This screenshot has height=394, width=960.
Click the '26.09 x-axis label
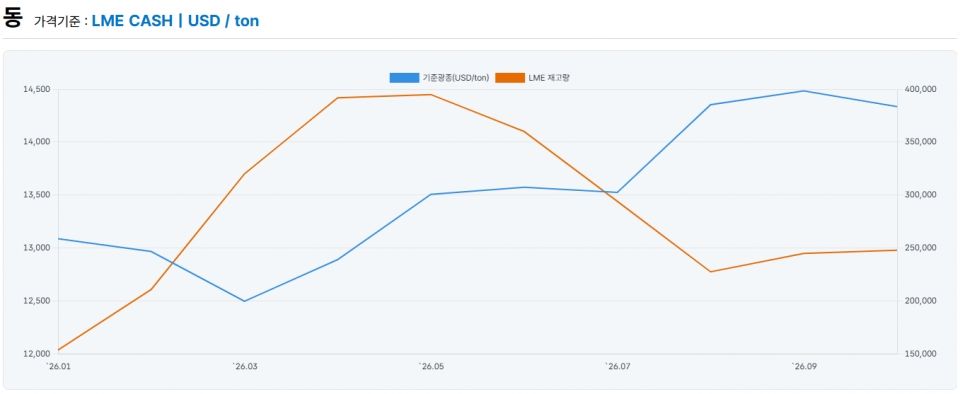(x=804, y=366)
